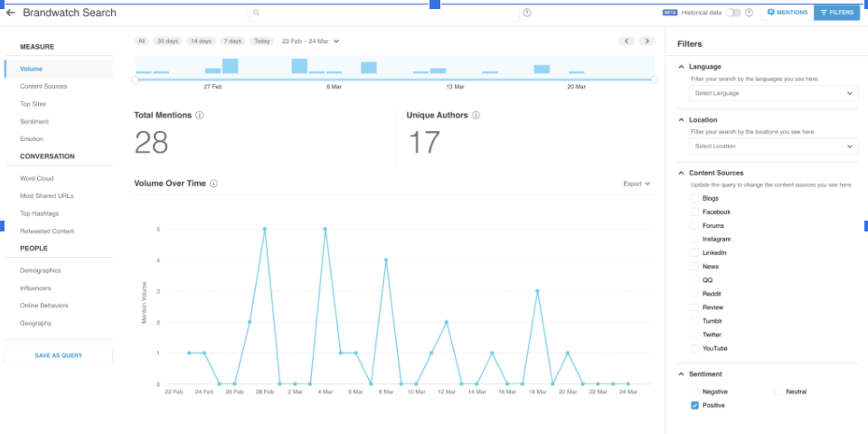Open Sentiment in the Measure sidebar
Viewport: 868px width, 434px height.
pyautogui.click(x=34, y=121)
